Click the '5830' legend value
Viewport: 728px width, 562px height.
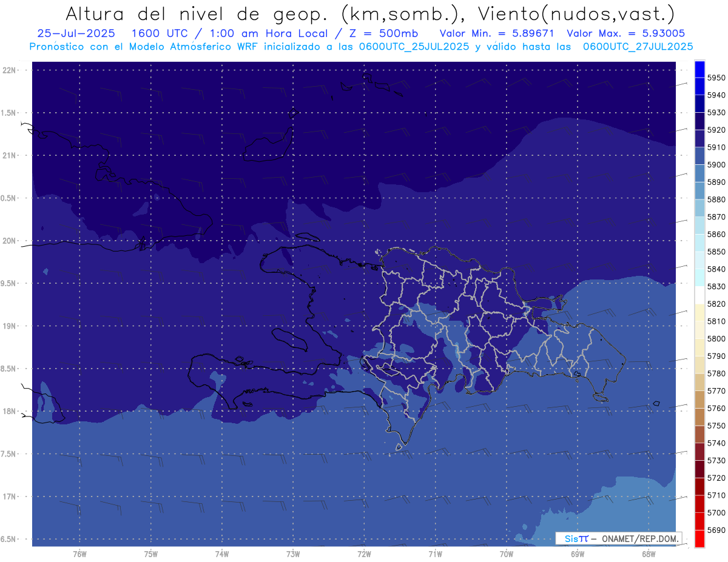pyautogui.click(x=716, y=287)
